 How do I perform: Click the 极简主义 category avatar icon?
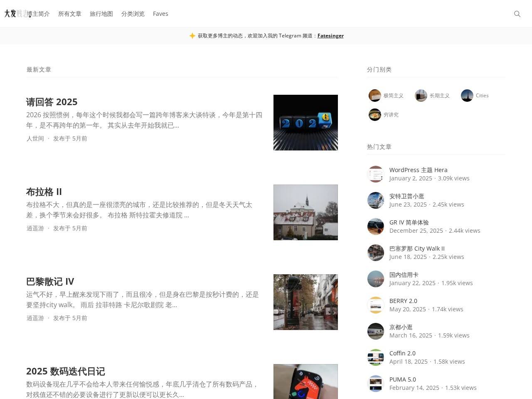[375, 96]
